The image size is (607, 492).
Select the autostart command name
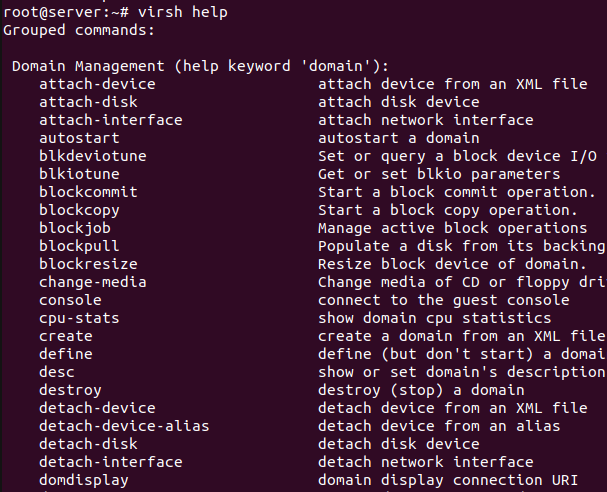pos(79,138)
